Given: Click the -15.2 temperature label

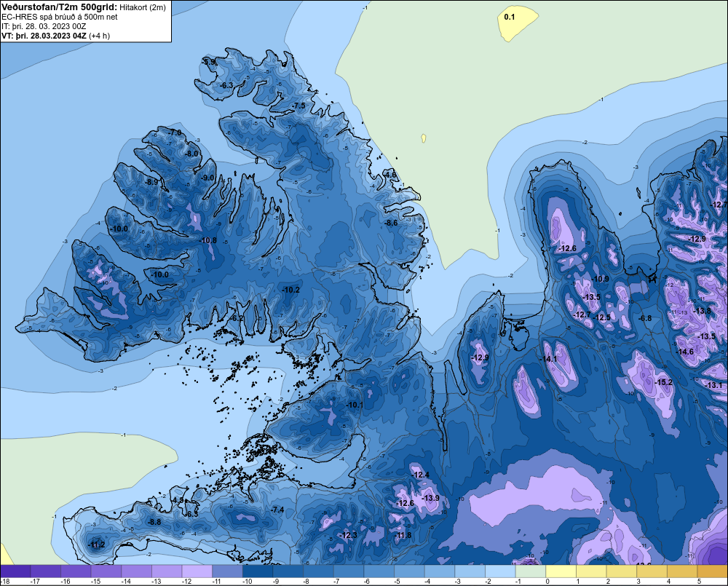Looking at the screenshot, I should click(x=663, y=383).
